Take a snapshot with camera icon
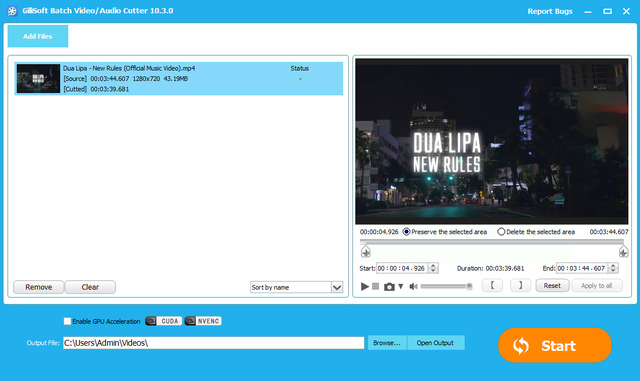 coord(389,287)
